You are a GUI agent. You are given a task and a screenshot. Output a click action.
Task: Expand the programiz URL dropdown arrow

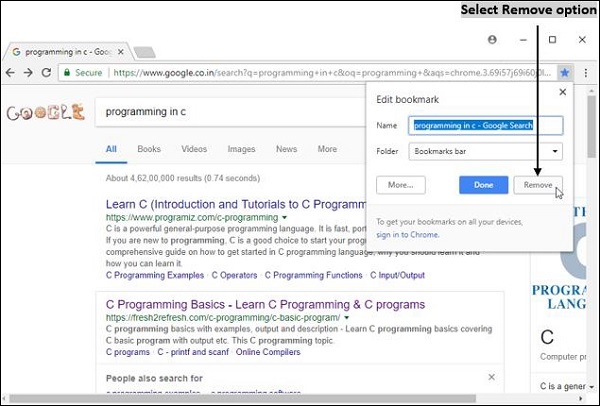[285, 216]
